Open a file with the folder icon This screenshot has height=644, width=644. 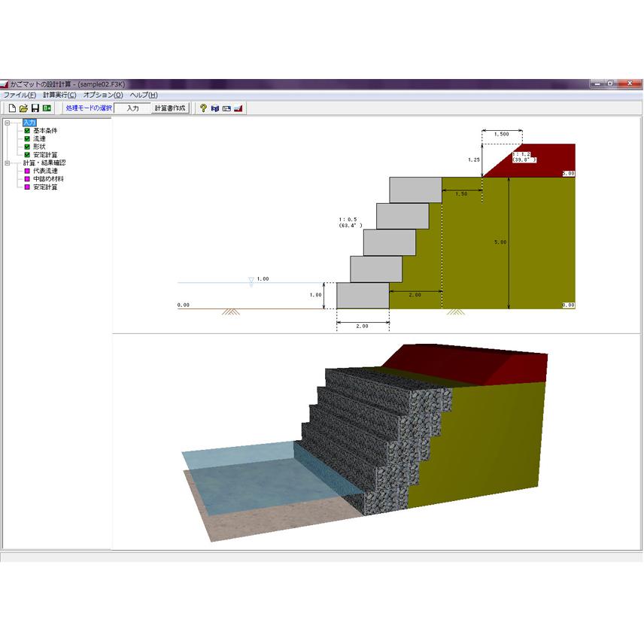coord(23,108)
